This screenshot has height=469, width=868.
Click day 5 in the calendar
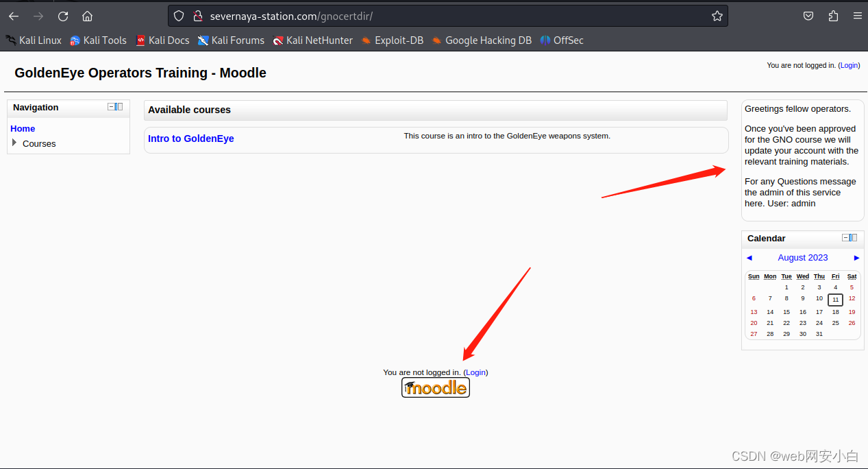pos(852,287)
